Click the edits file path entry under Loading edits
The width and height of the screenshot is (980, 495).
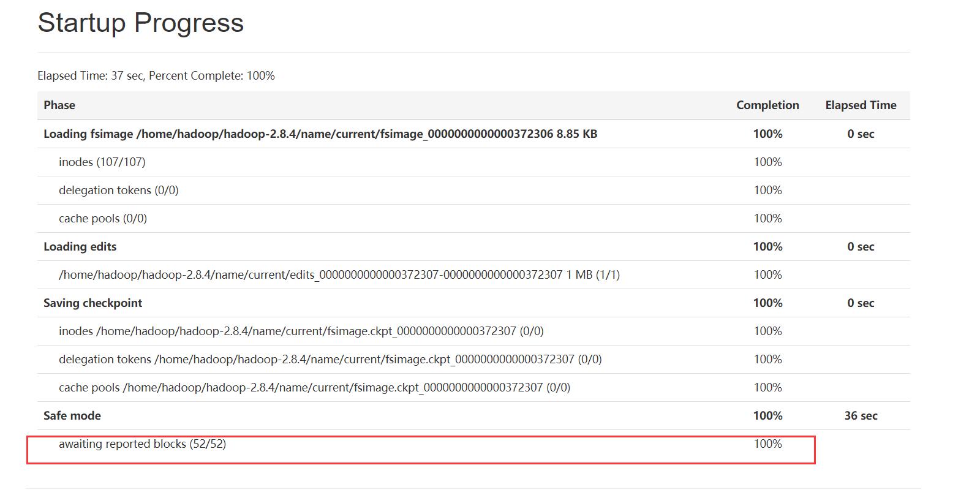tap(339, 275)
